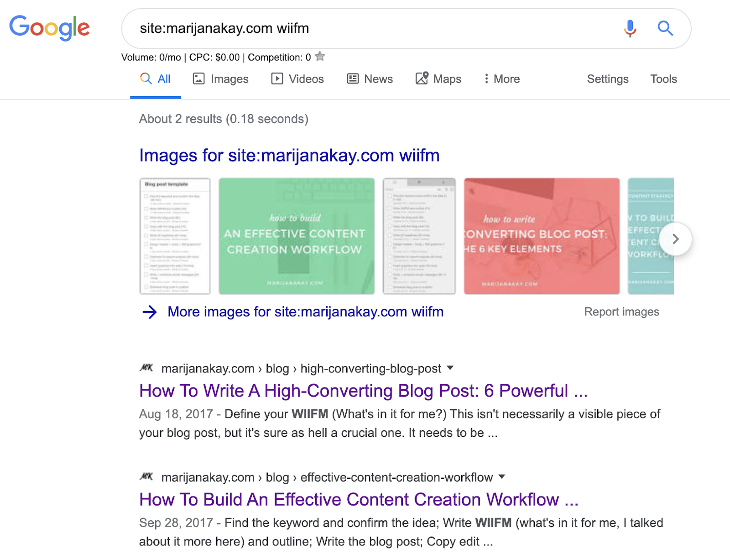The image size is (730, 560).
Task: Switch to the Videos tab
Action: [x=297, y=79]
